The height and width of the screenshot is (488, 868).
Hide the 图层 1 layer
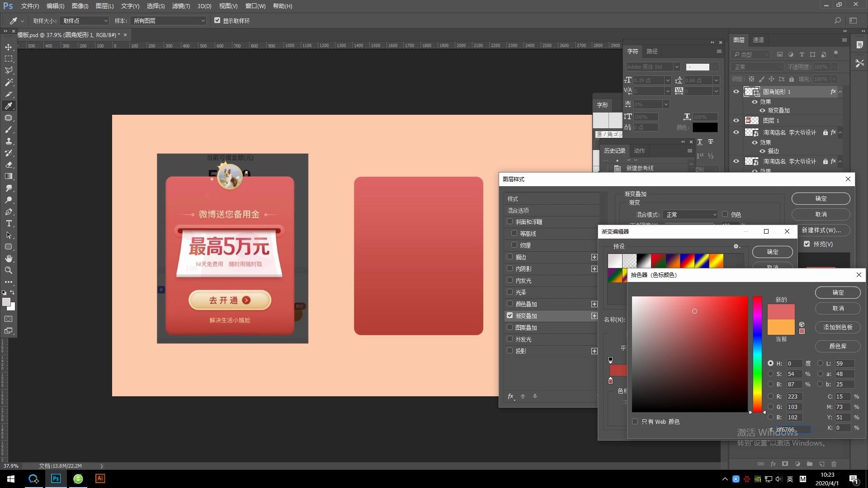tap(736, 121)
